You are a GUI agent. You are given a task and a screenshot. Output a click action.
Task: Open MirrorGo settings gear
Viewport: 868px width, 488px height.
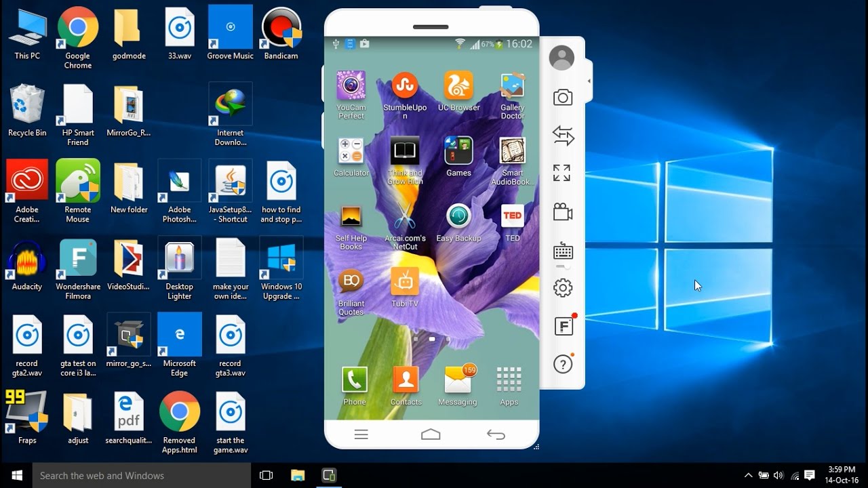pyautogui.click(x=562, y=287)
